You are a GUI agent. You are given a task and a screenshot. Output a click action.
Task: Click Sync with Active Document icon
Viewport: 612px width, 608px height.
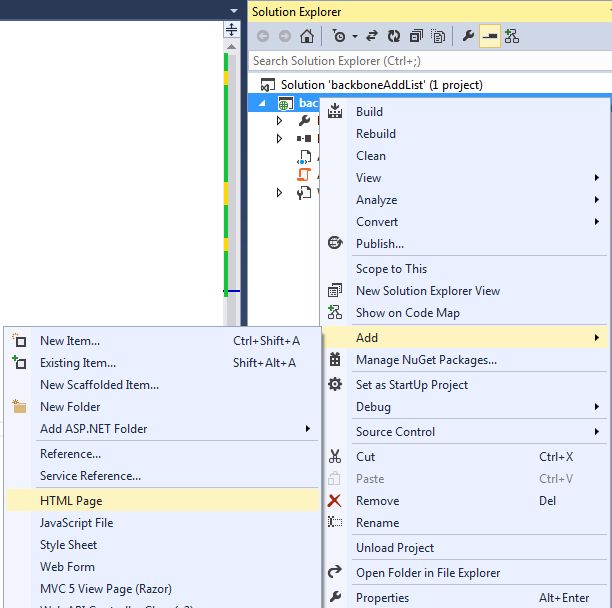(x=372, y=36)
